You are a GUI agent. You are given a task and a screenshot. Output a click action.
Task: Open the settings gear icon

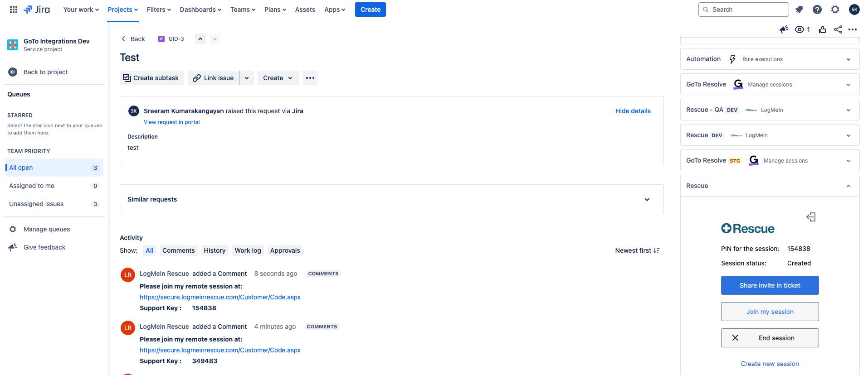click(x=835, y=10)
